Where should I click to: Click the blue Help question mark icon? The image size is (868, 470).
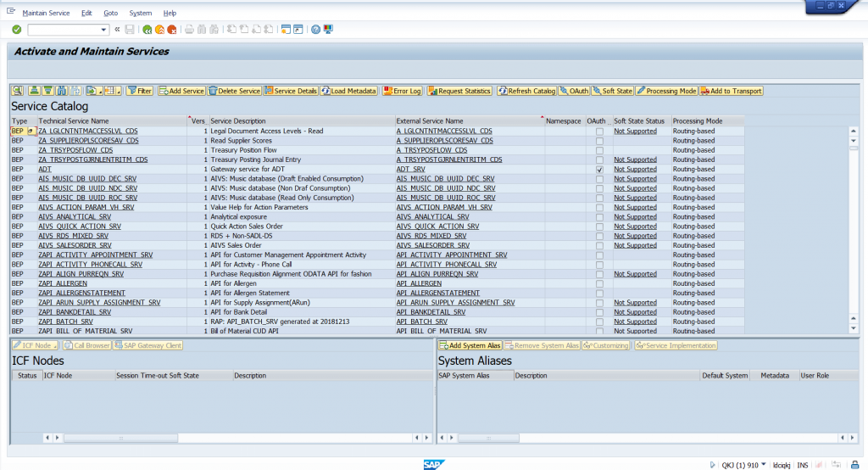pyautogui.click(x=315, y=30)
